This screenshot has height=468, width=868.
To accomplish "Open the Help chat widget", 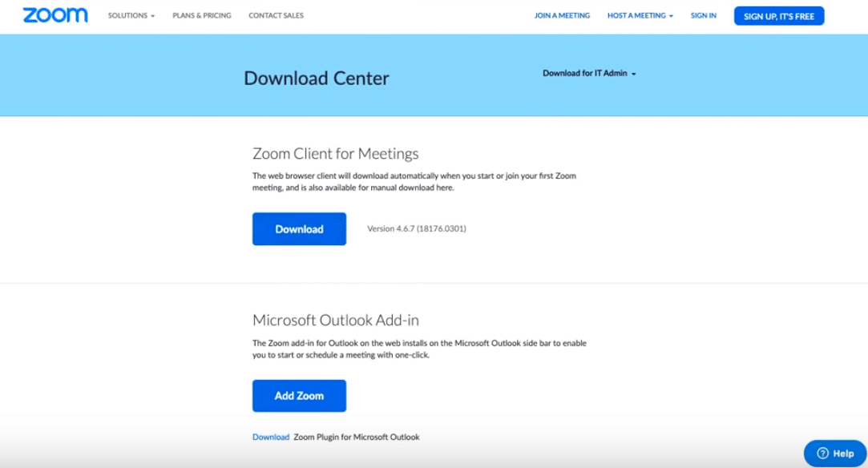I will 835,454.
